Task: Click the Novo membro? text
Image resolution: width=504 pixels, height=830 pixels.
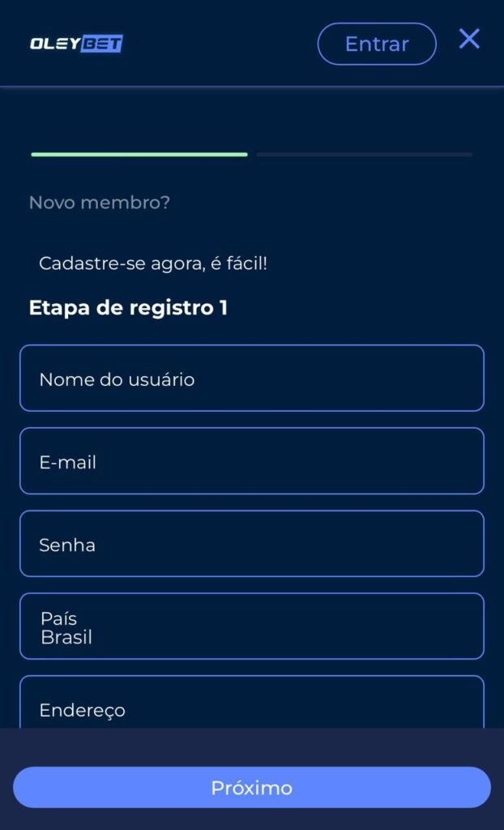Action: pyautogui.click(x=100, y=203)
